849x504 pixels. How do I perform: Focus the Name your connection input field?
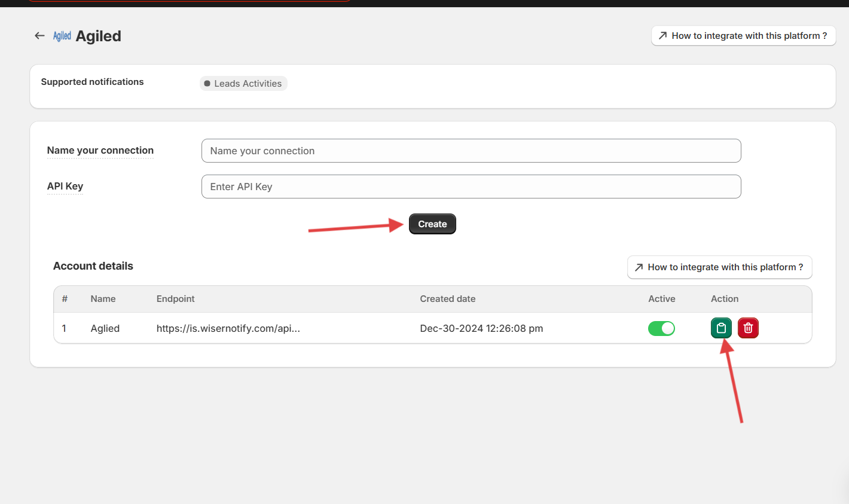471,151
